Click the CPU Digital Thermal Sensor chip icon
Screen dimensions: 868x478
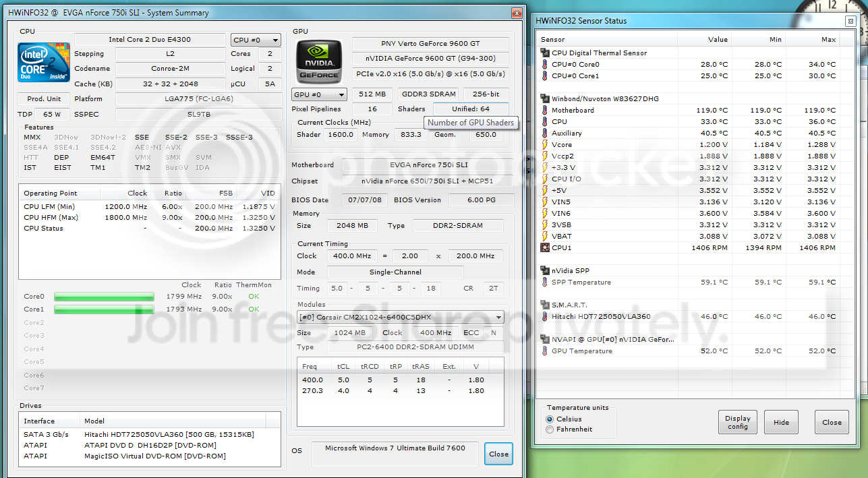pos(545,53)
